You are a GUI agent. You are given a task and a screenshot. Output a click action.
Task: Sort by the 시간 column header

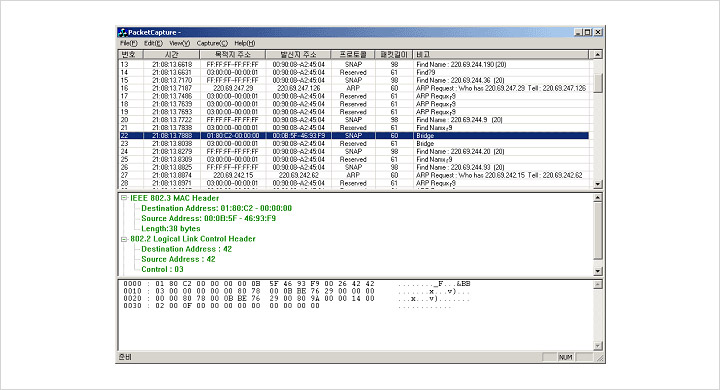coord(172,54)
